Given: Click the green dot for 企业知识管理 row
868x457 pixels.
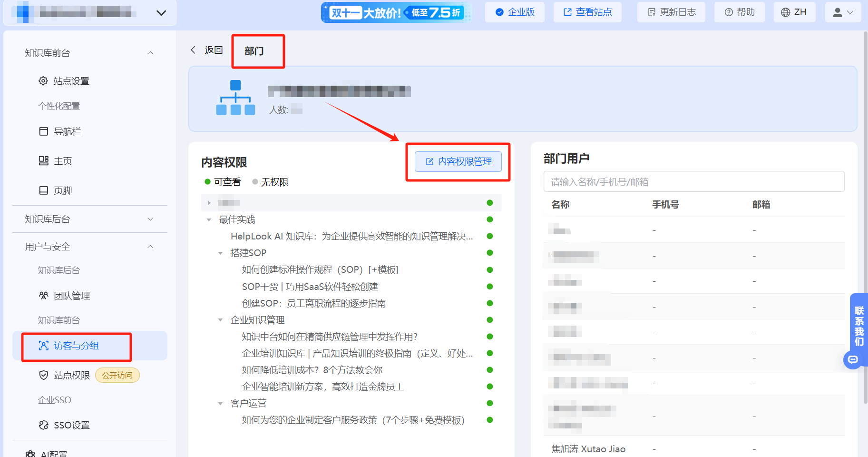Looking at the screenshot, I should click(x=490, y=320).
